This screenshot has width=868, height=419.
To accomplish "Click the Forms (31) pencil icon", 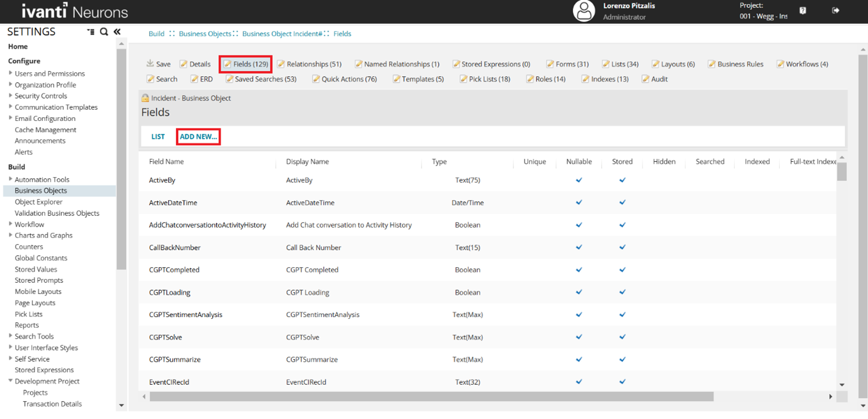I will 550,64.
